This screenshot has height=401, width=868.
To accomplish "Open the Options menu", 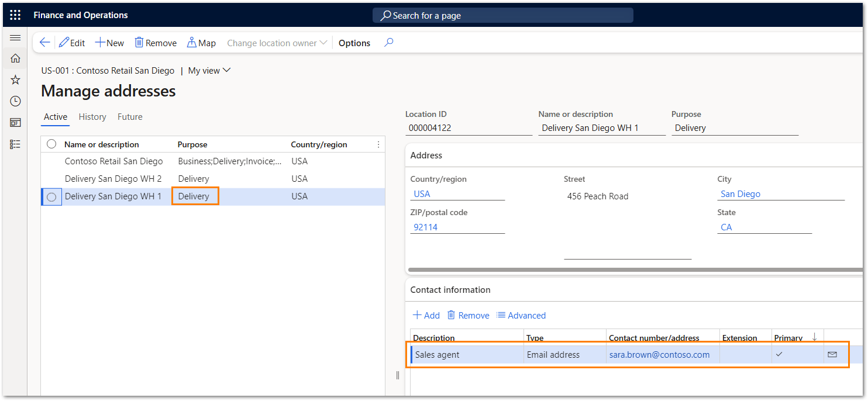I will point(354,43).
